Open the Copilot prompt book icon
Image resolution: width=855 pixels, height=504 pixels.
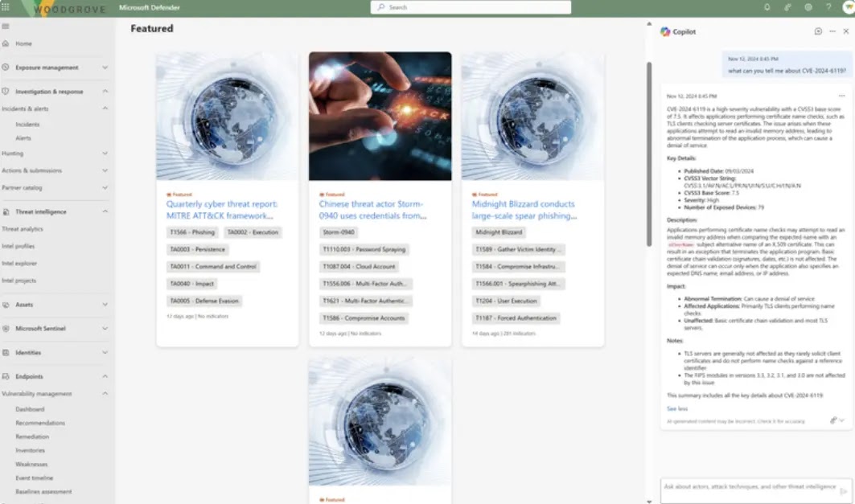tap(818, 31)
